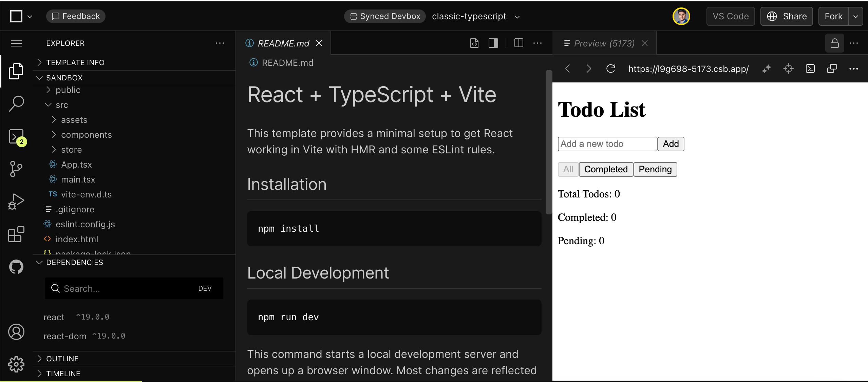868x382 pixels.
Task: Expand the components folder
Action: (x=86, y=135)
